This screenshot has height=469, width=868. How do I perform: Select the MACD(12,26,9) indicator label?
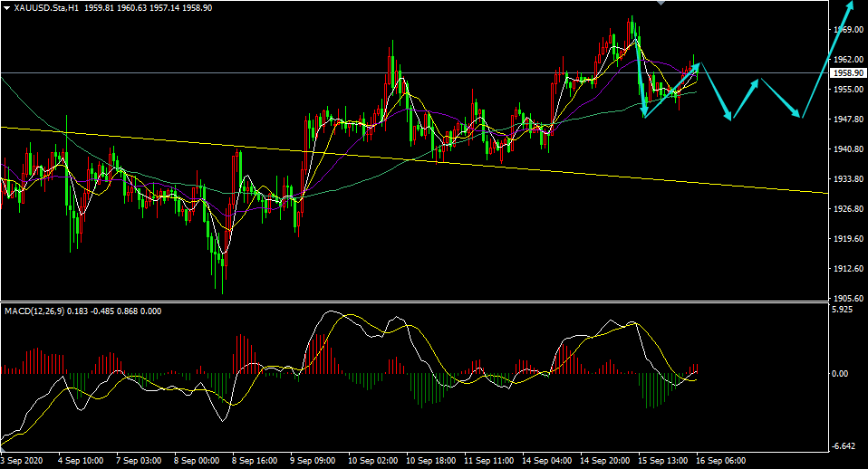pos(34,311)
